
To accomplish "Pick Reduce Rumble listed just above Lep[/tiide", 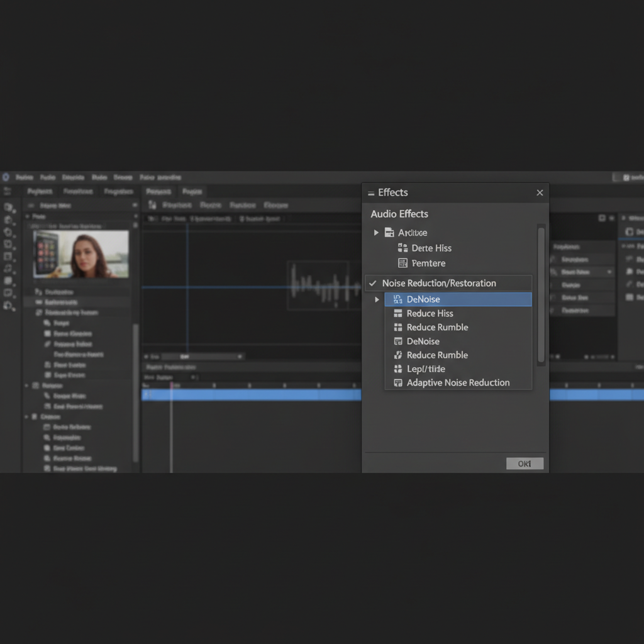I will 437,355.
